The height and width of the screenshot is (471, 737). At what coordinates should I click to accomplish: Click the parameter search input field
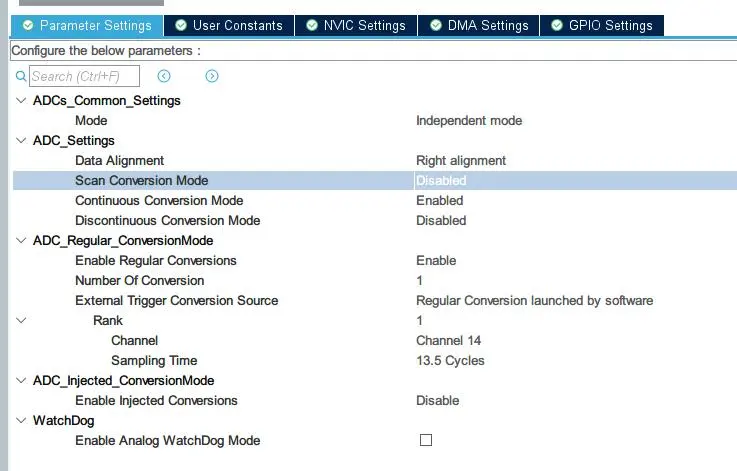84,76
